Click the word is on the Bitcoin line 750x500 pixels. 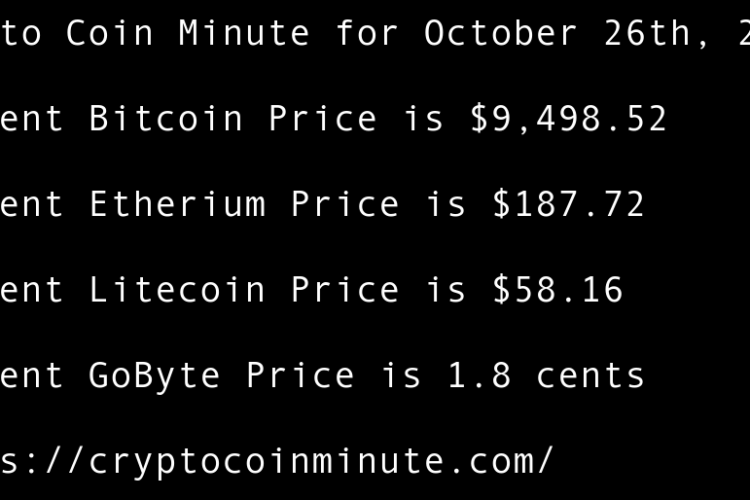pyautogui.click(x=423, y=119)
